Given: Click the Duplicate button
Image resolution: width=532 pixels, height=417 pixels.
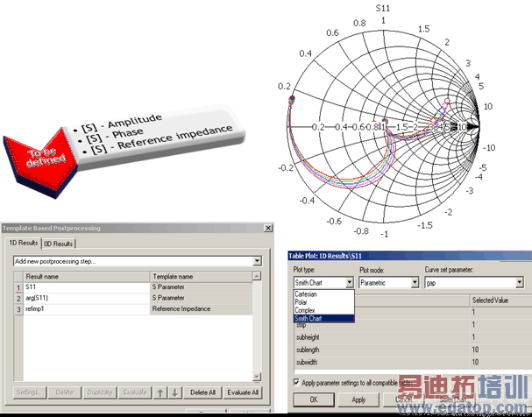Looking at the screenshot, I should pos(99,392).
